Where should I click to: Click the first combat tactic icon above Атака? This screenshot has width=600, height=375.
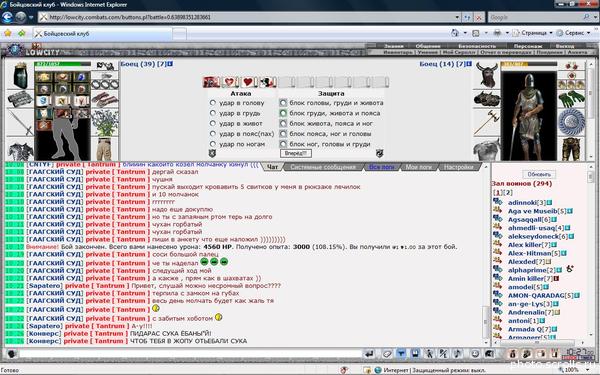(x=211, y=82)
